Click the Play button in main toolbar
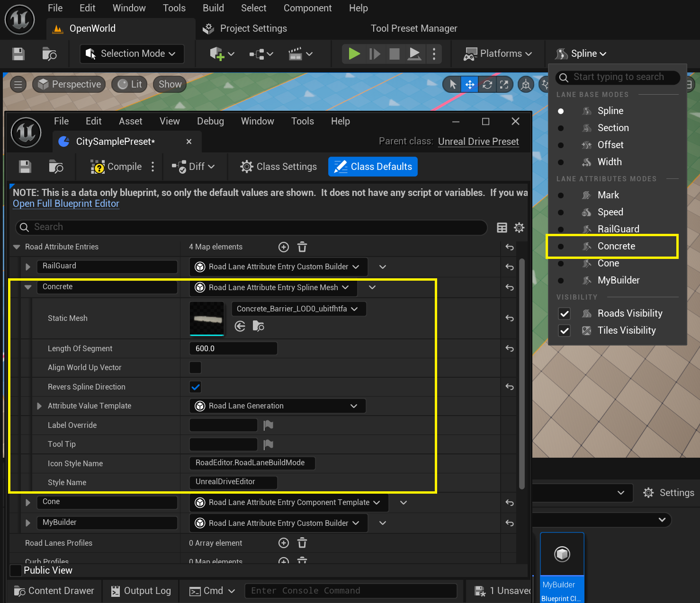The width and height of the screenshot is (700, 603). point(354,53)
